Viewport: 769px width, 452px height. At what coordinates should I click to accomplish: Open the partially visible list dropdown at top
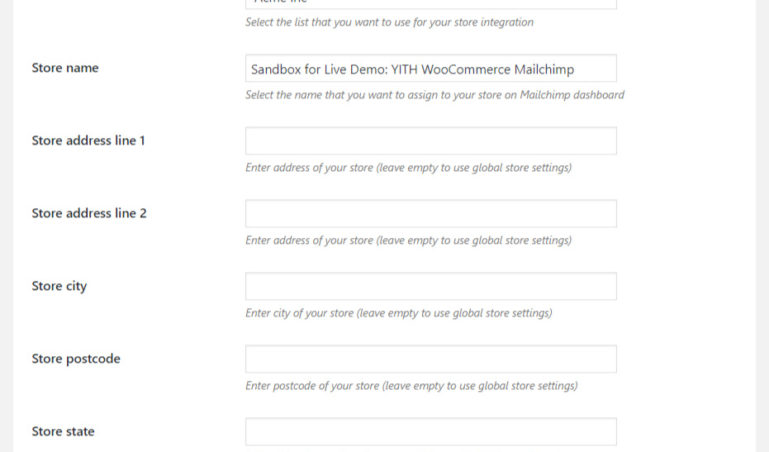click(x=430, y=4)
